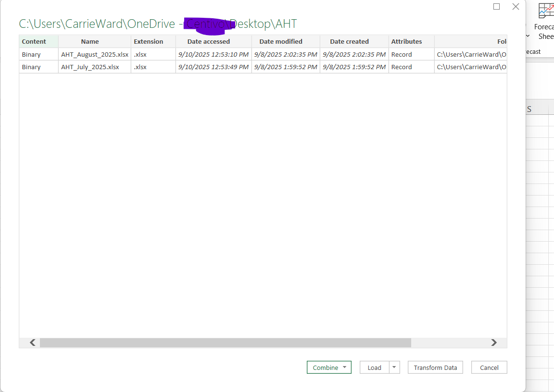The width and height of the screenshot is (554, 392).
Task: Click date created cell in AHT_July_2025.xlsx row
Action: 354,67
